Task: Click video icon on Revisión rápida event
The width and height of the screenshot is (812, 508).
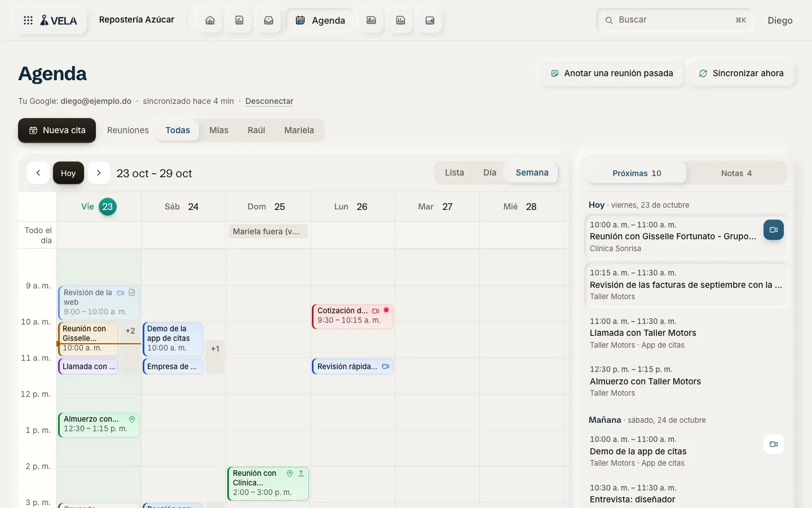Action: (386, 366)
